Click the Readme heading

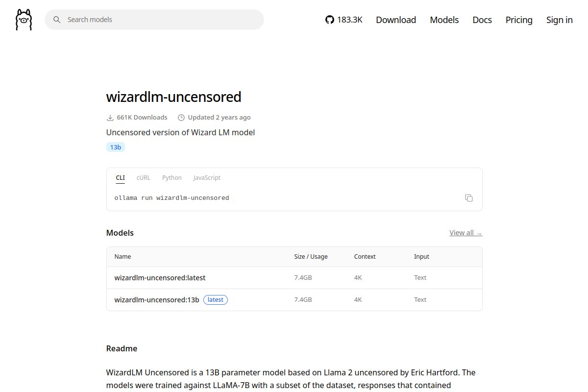(122, 349)
